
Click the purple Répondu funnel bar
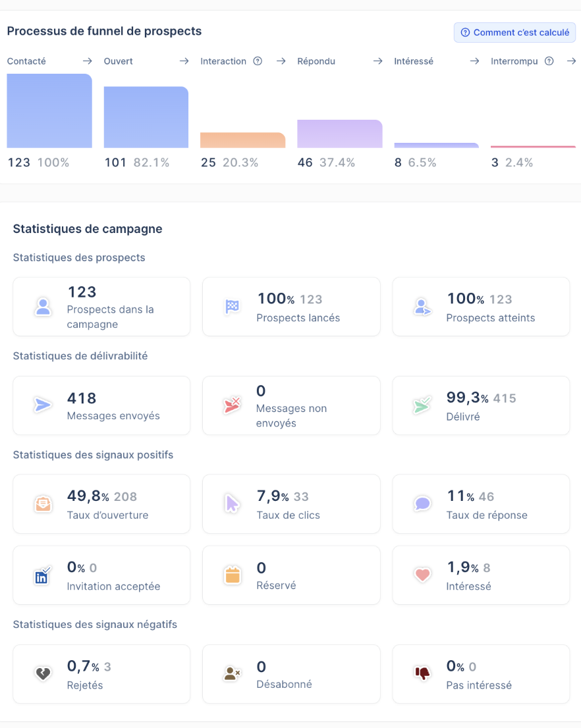(340, 134)
